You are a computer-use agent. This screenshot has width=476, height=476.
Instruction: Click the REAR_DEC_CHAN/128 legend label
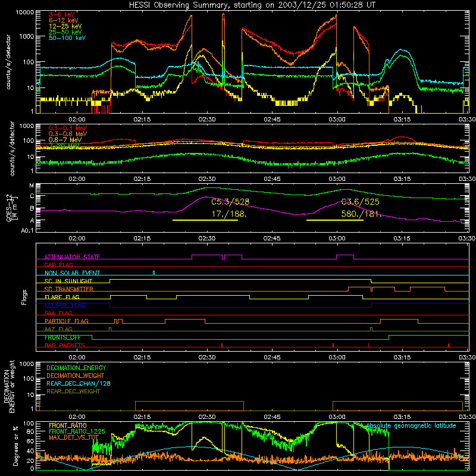click(79, 383)
